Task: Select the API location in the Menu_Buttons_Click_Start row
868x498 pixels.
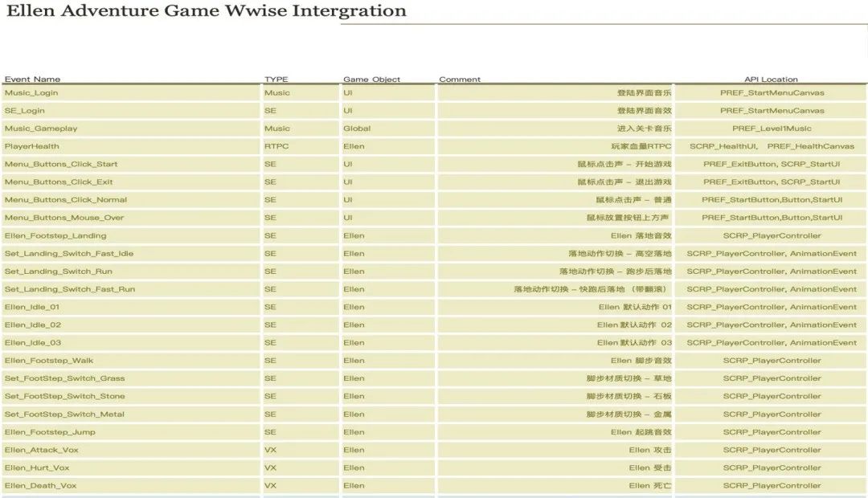Action: click(x=772, y=164)
